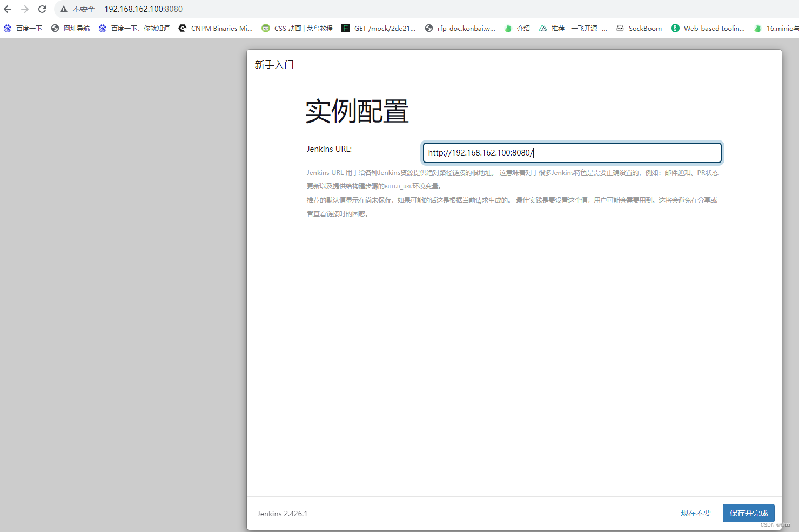The width and height of the screenshot is (799, 532).
Task: Open the Web-based tooling bookmark
Action: (708, 28)
